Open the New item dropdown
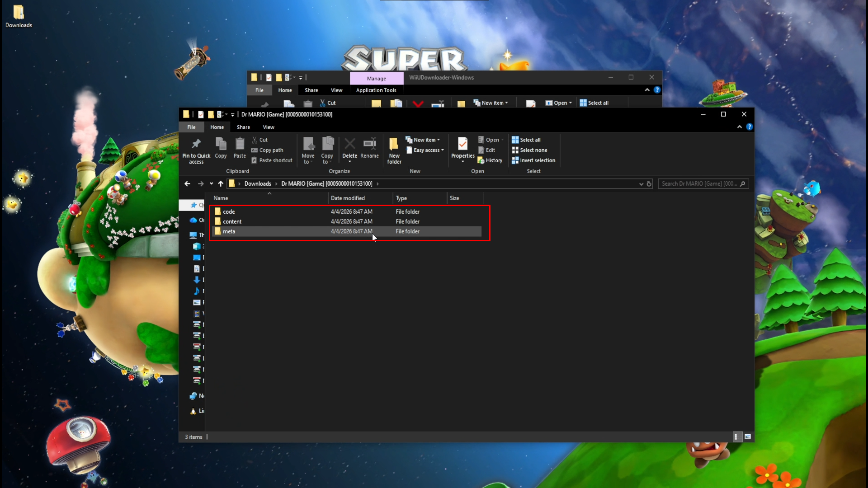Screen dimensions: 868x488 tap(423, 140)
